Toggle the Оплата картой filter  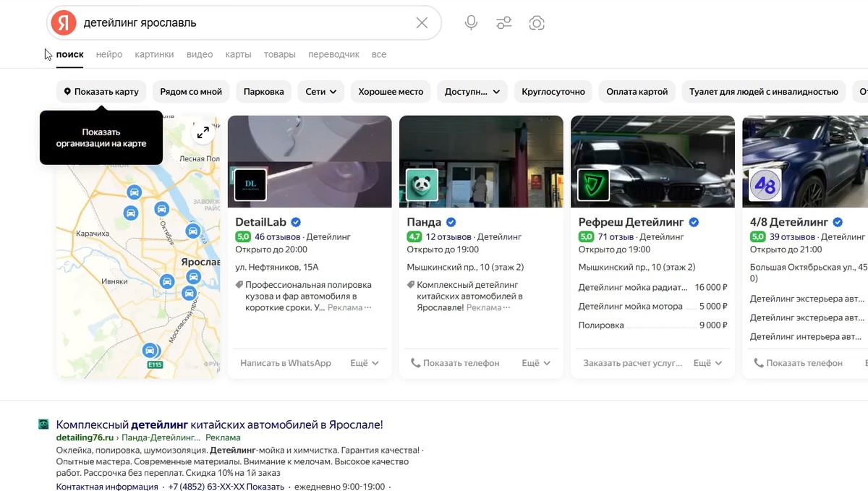coord(637,92)
